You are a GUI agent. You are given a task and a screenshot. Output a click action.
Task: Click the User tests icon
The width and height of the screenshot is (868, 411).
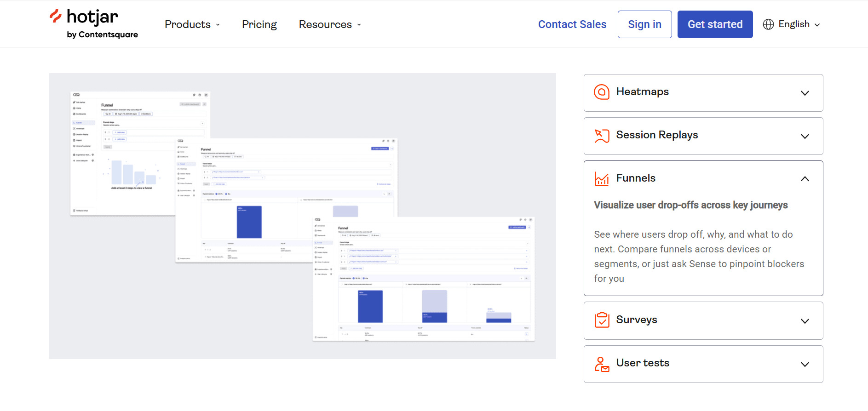(602, 364)
